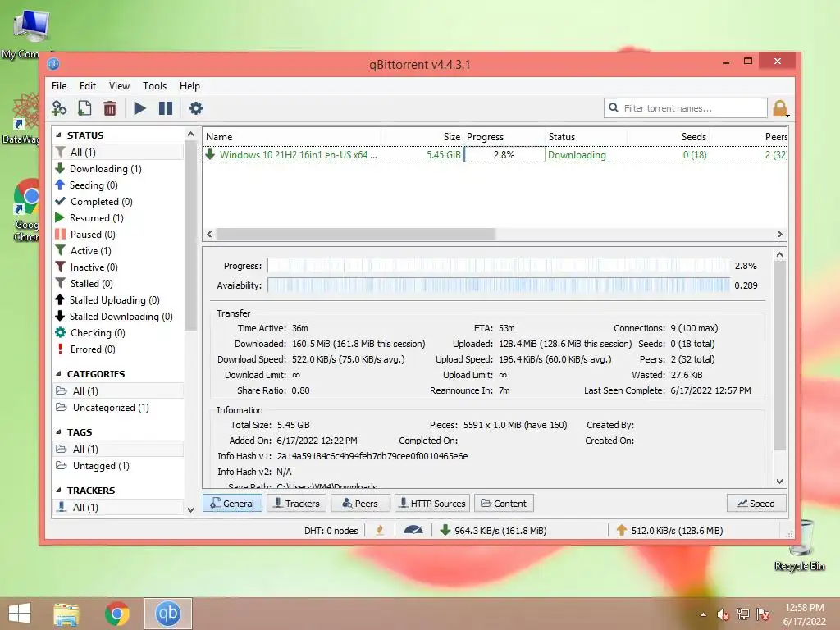Click the Filter torrent names search field
This screenshot has height=630, width=840.
[x=686, y=108]
